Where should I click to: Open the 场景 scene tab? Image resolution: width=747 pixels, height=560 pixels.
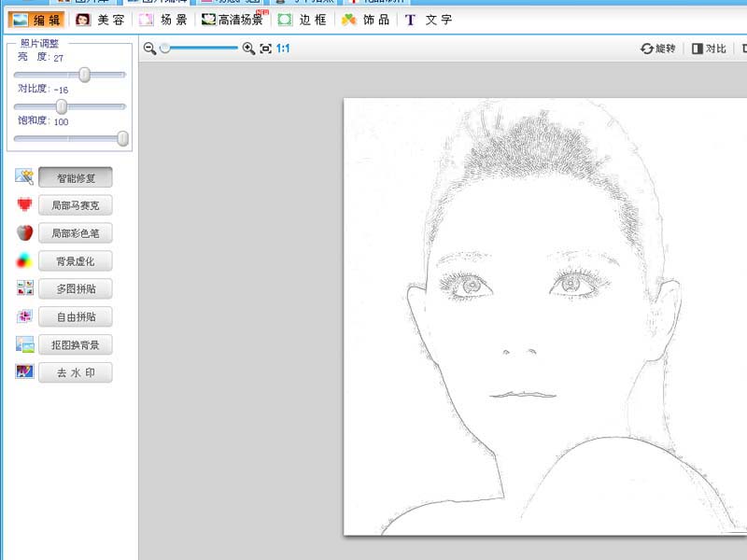click(162, 20)
